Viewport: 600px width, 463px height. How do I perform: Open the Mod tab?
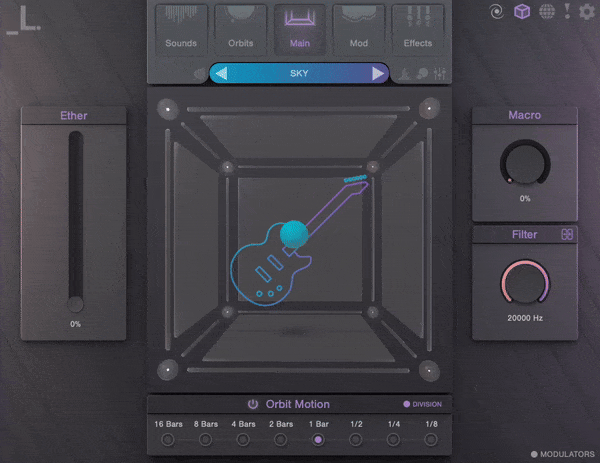[x=359, y=28]
